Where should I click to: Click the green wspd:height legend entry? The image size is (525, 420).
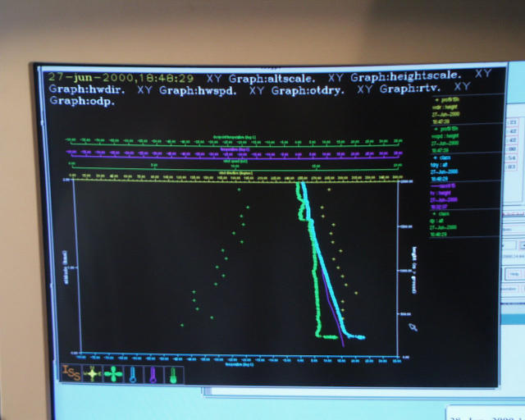(x=446, y=139)
